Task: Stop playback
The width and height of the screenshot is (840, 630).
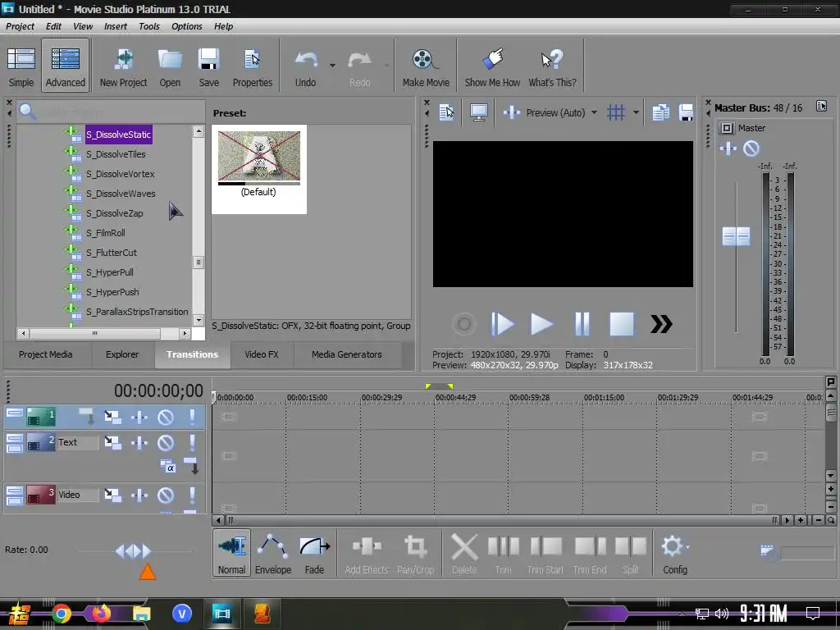Action: point(622,324)
